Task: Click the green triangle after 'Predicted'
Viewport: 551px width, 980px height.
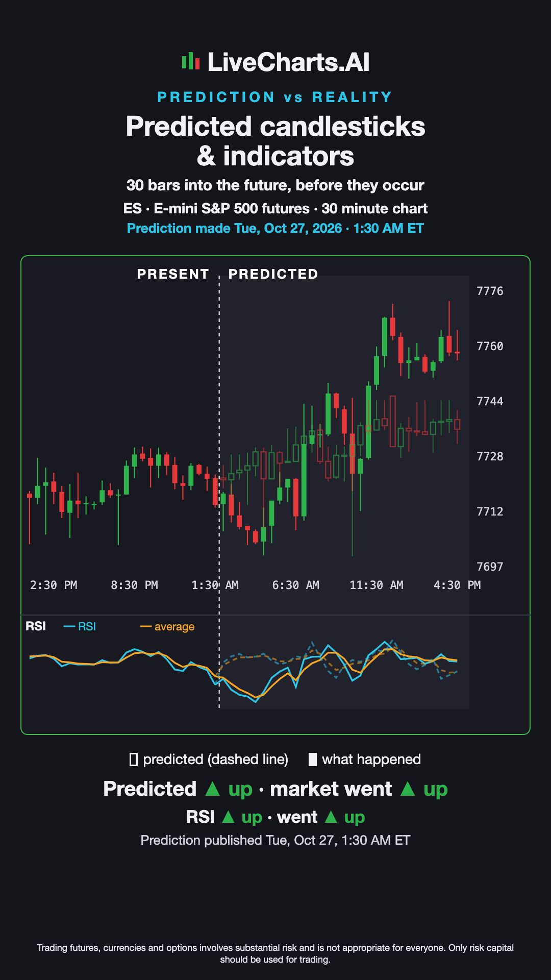Action: click(212, 789)
